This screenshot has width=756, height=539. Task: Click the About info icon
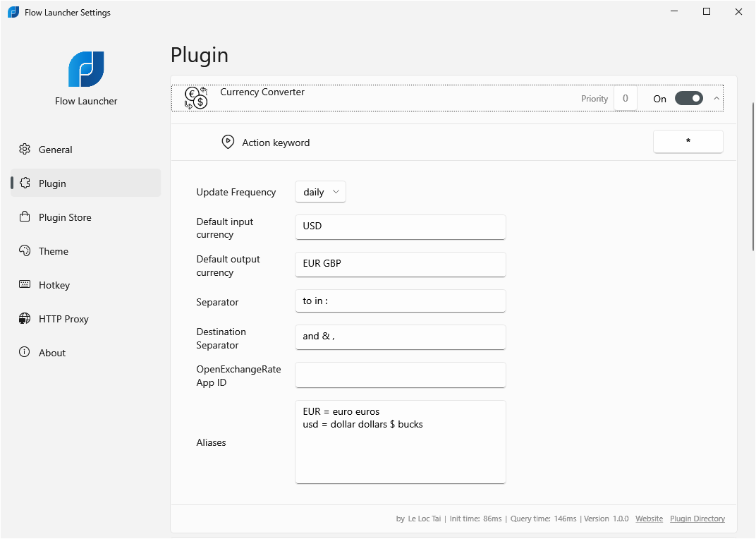coord(25,352)
